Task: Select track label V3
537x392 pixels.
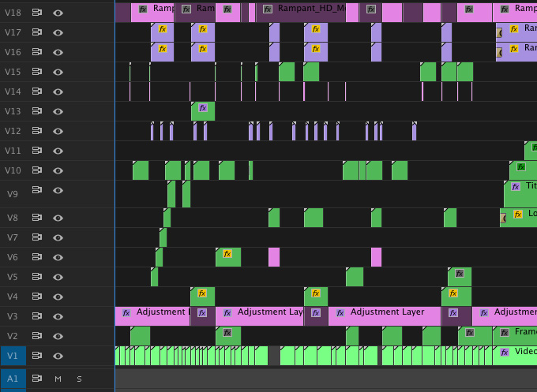Action: [13, 316]
